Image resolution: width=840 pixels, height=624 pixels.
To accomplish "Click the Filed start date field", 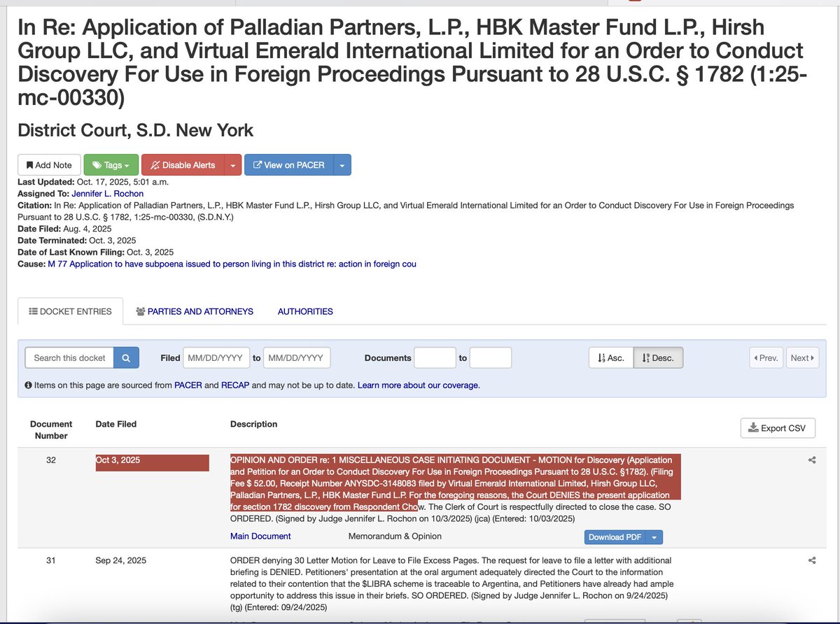I will point(216,357).
